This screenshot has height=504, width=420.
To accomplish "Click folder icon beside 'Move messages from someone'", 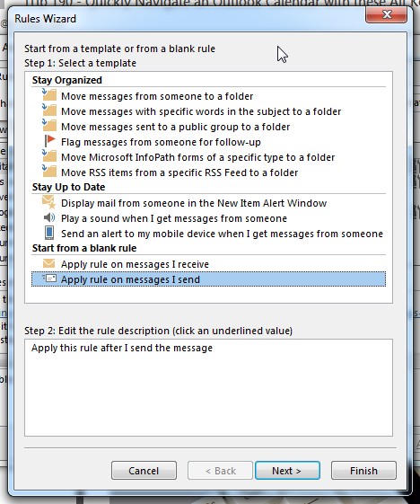I will point(49,95).
